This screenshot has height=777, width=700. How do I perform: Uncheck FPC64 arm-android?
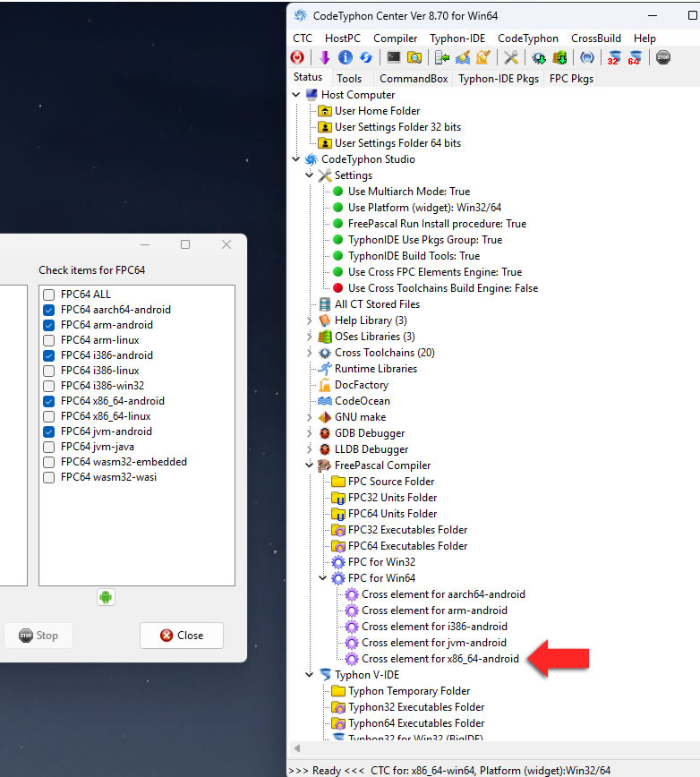48,326
